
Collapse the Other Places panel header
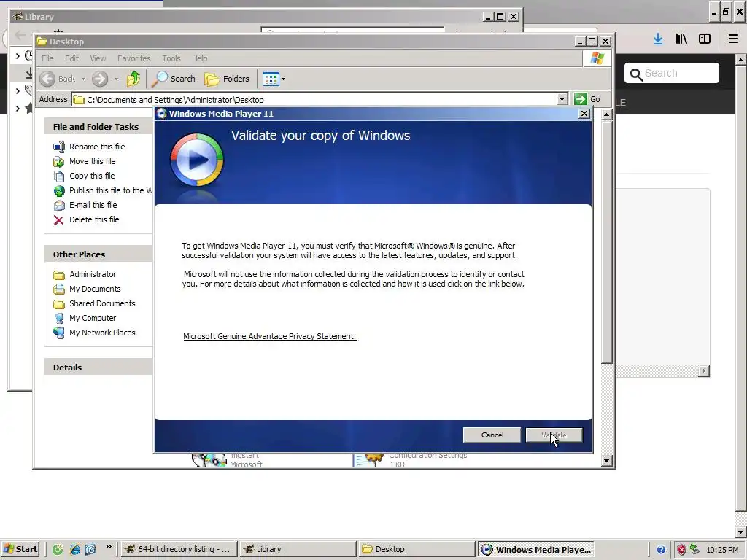(98, 254)
